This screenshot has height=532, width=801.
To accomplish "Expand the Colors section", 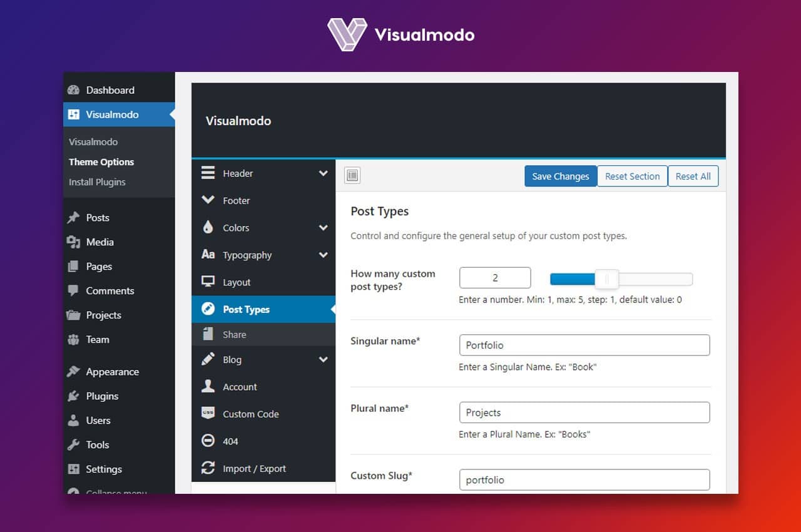I will tap(324, 228).
